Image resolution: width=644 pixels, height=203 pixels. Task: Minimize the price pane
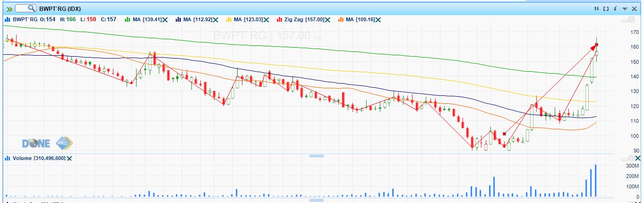(x=625, y=20)
